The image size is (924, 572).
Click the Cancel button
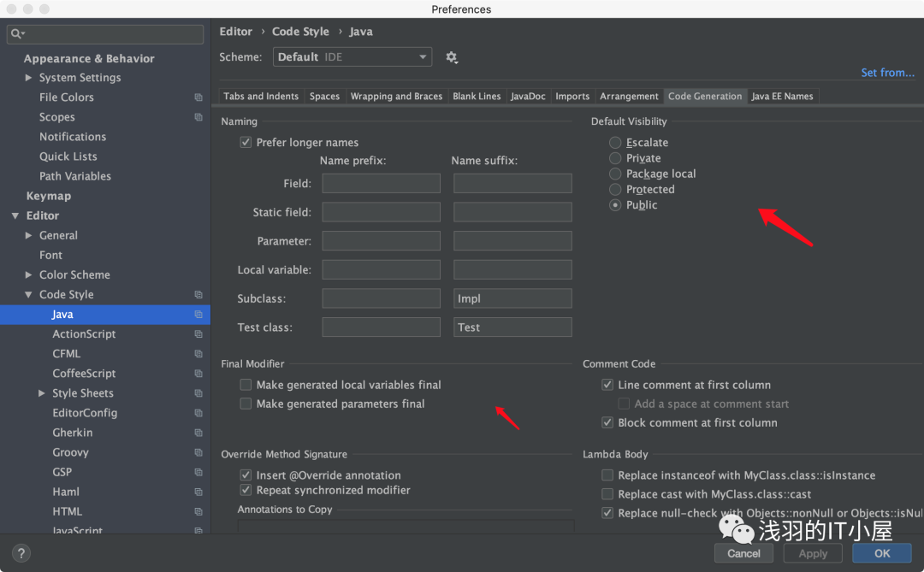(743, 553)
